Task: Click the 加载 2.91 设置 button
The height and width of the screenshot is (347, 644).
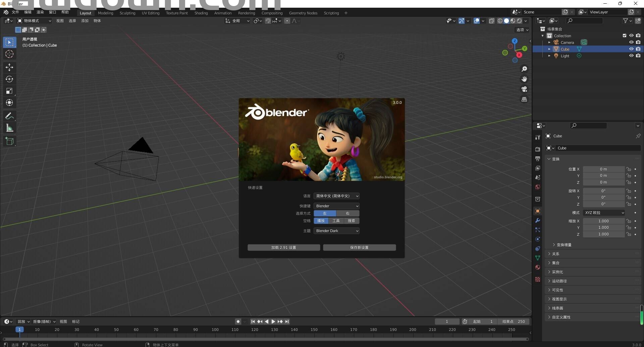Action: 284,248
